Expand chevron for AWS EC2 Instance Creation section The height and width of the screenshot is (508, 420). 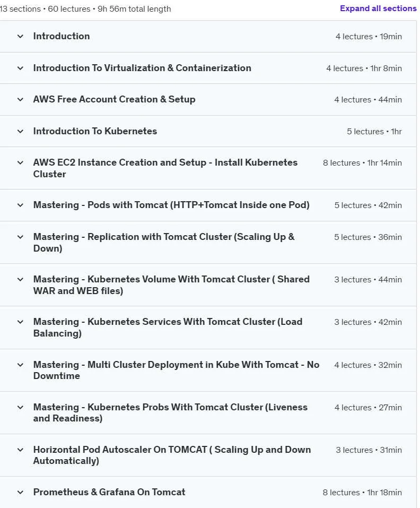click(x=20, y=162)
